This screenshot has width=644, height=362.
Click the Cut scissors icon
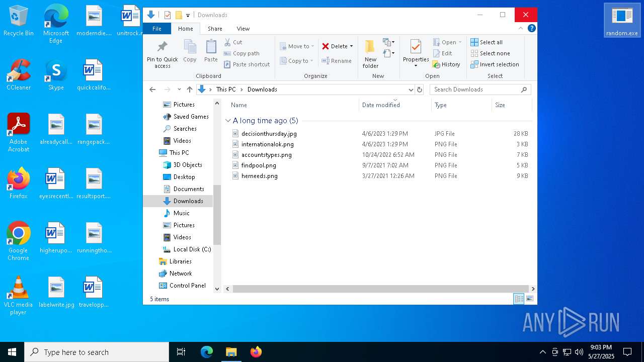click(227, 42)
